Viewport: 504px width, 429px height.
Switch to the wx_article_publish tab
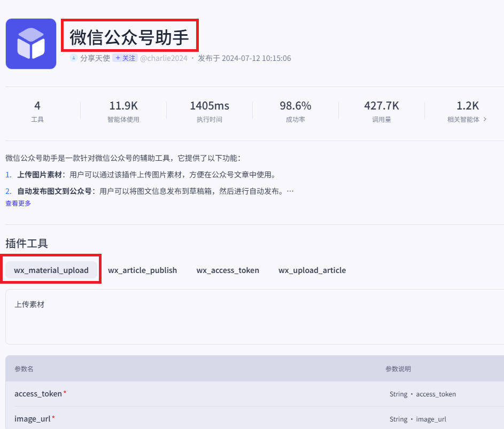coord(142,270)
